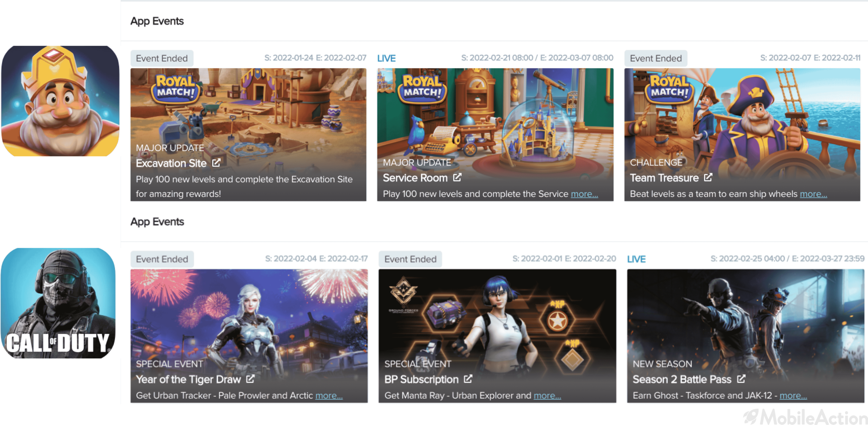Open the BP Subscription event title
Screen dimensions: 868x425
pyautogui.click(x=421, y=379)
